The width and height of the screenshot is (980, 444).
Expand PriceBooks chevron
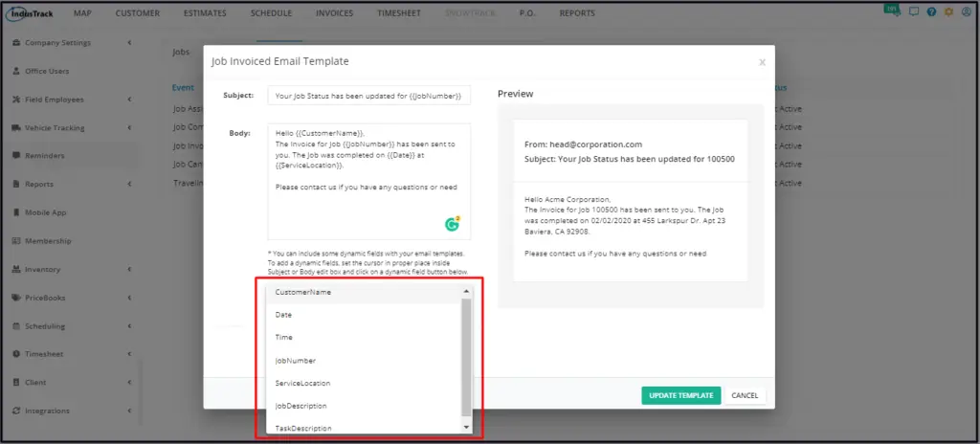point(129,298)
